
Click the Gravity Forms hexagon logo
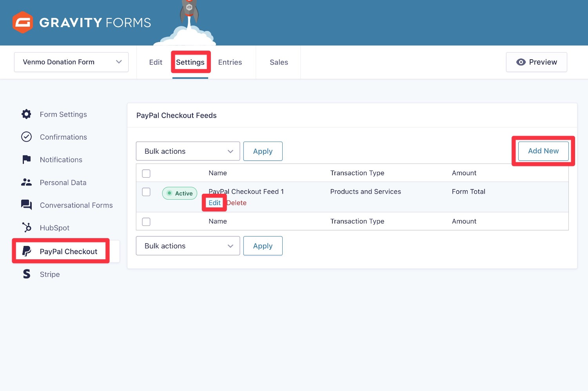(22, 22)
